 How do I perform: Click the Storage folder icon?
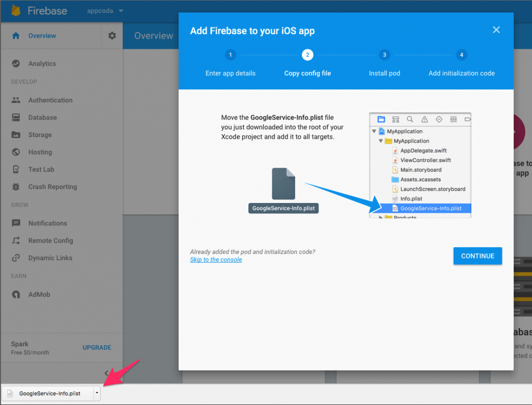[x=16, y=134]
